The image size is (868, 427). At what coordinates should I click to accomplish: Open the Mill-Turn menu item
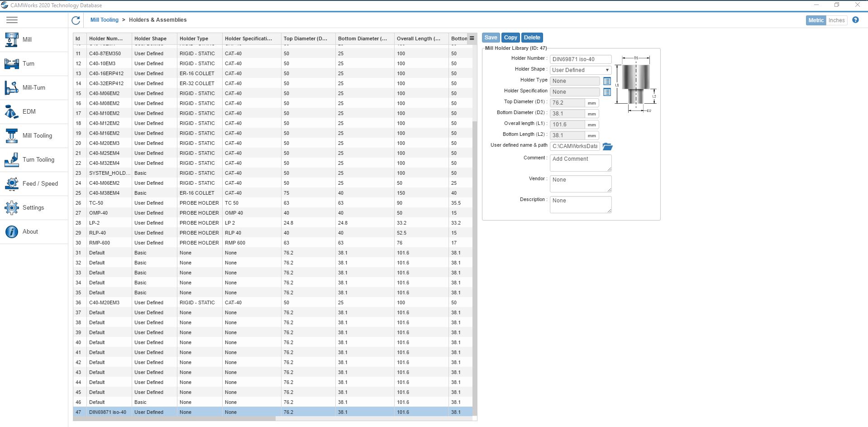[x=34, y=87]
